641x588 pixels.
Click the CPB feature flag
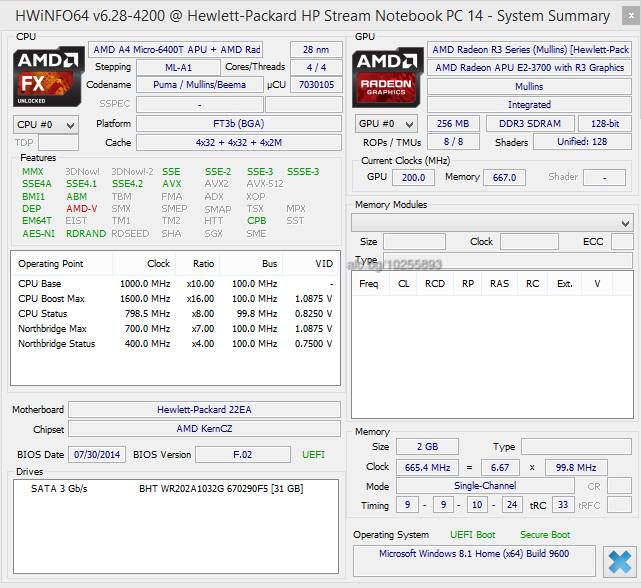[257, 221]
